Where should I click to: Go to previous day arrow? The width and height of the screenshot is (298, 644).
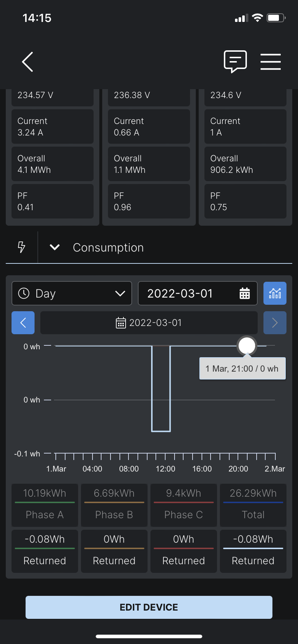click(x=23, y=323)
